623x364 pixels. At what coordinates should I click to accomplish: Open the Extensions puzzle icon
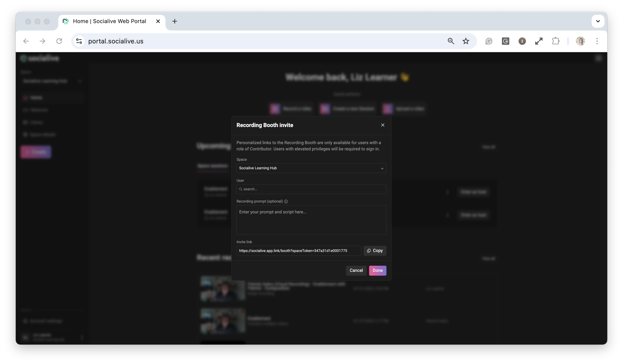click(555, 41)
